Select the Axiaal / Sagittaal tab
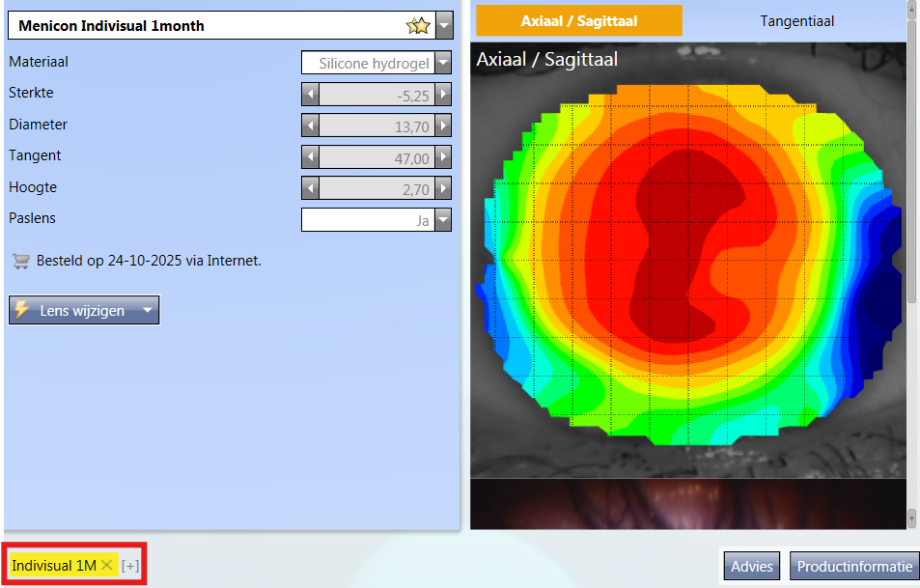Image resolution: width=920 pixels, height=588 pixels. 579,20
